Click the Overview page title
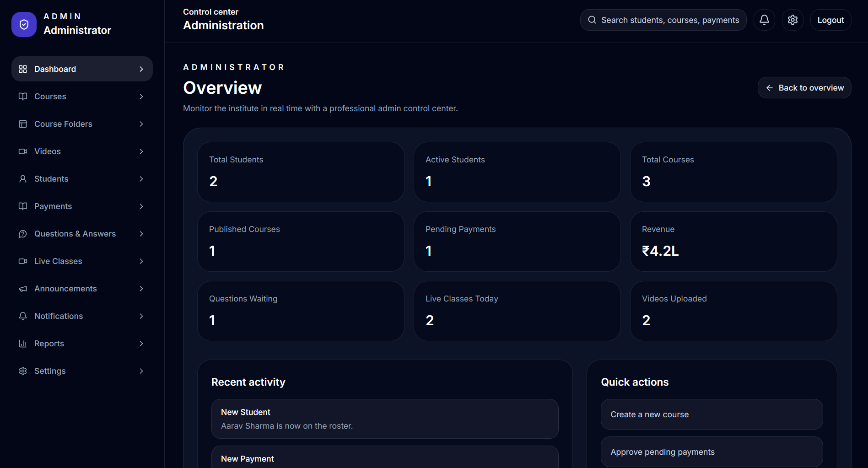The width and height of the screenshot is (868, 468). [x=222, y=88]
